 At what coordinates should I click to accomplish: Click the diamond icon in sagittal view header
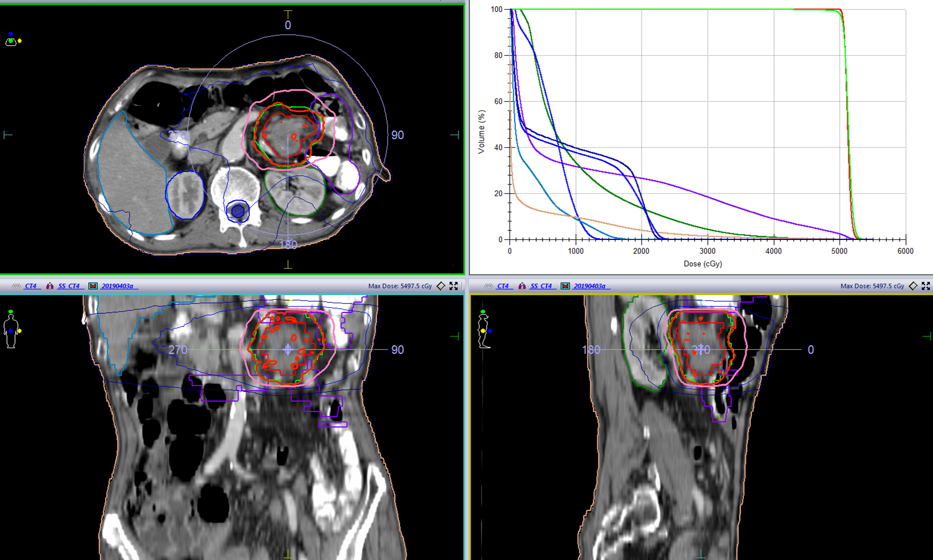[x=913, y=286]
